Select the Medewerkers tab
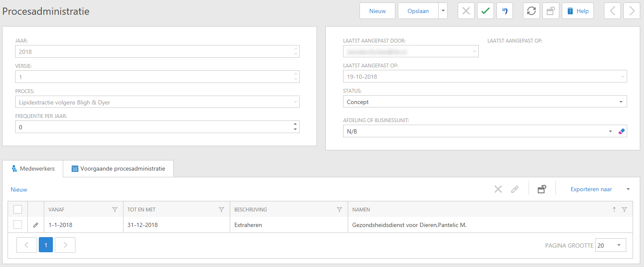Screen dimensions: 644x267 point(33,169)
